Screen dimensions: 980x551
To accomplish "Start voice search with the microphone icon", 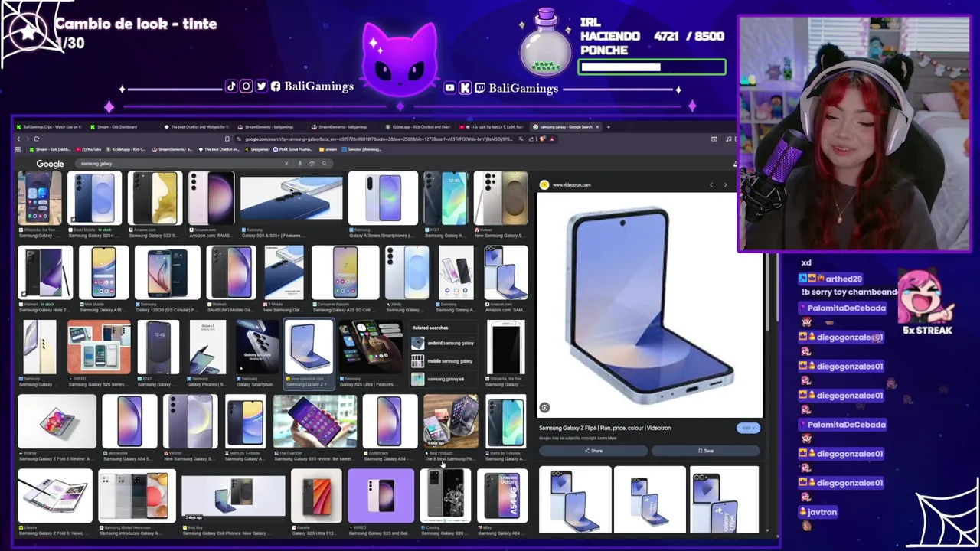I will coord(299,163).
